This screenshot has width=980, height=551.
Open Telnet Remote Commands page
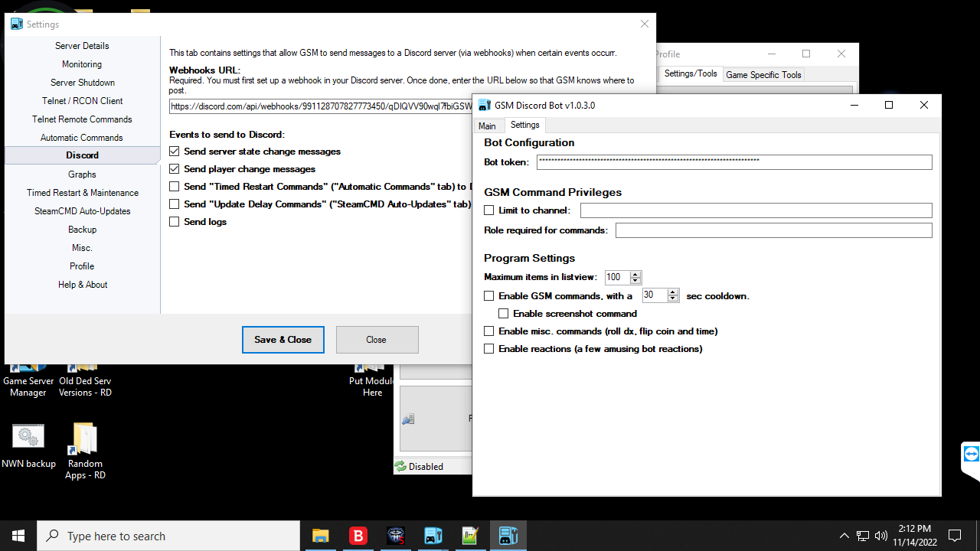coord(82,119)
